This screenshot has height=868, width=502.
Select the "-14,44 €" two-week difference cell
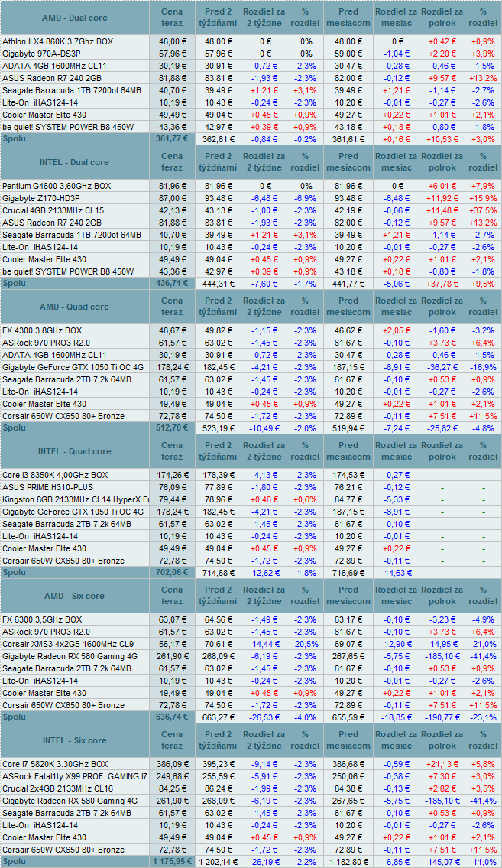(x=264, y=644)
